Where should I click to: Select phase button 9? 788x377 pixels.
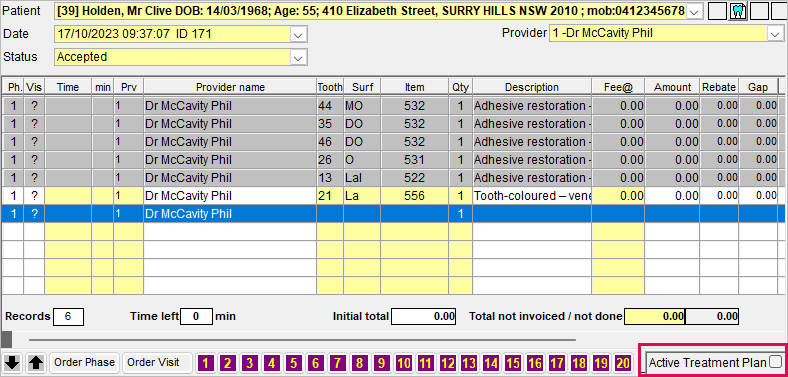point(381,363)
